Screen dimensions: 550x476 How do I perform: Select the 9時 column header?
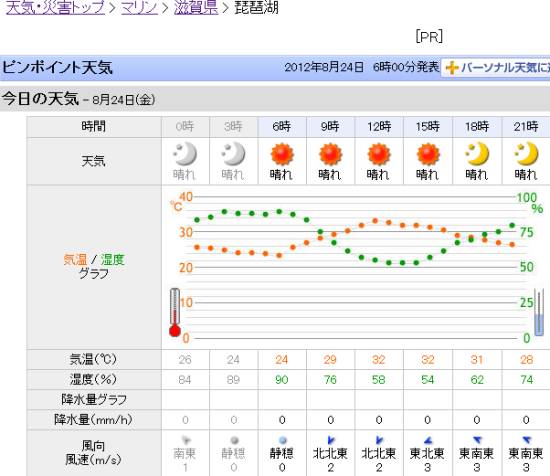(x=330, y=126)
